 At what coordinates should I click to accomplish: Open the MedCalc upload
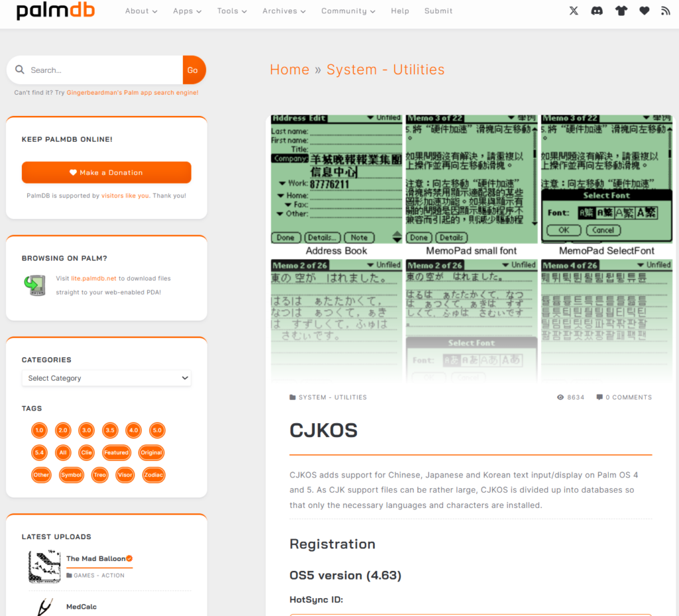[x=82, y=607]
